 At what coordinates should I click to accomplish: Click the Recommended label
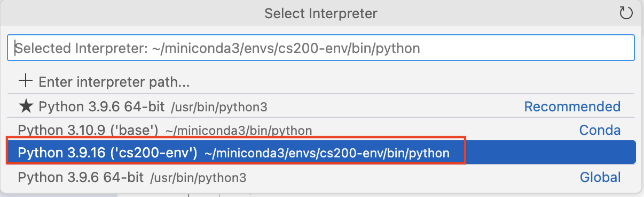point(572,107)
